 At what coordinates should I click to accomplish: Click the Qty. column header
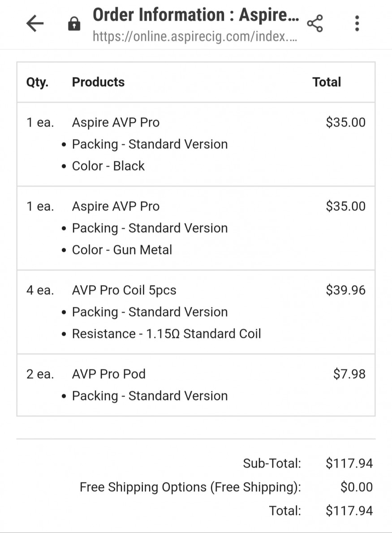point(37,82)
